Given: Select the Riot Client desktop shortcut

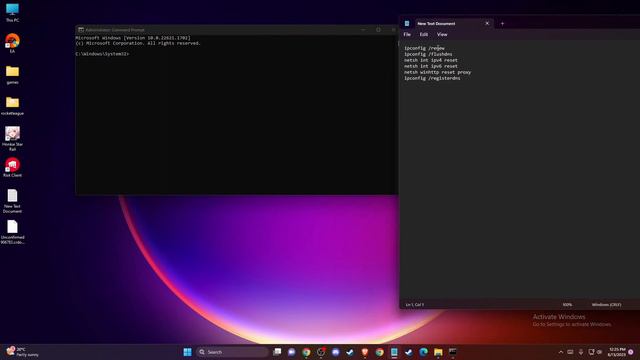Looking at the screenshot, I should coord(12,167).
